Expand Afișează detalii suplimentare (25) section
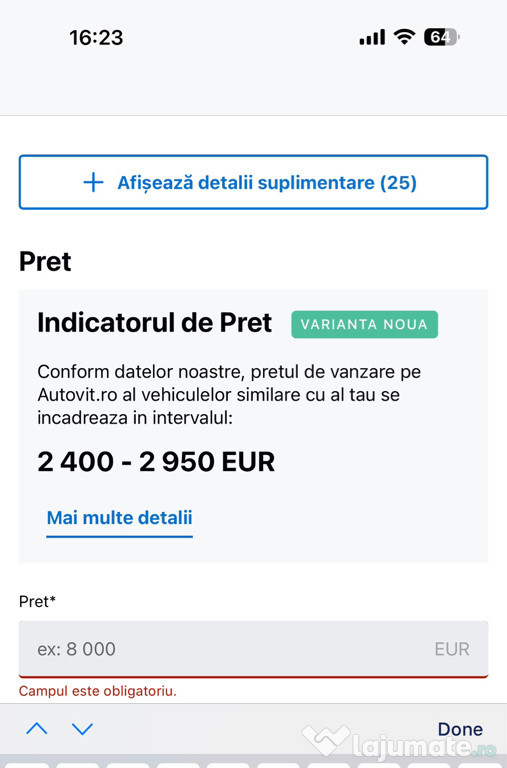The image size is (507, 768). (253, 182)
